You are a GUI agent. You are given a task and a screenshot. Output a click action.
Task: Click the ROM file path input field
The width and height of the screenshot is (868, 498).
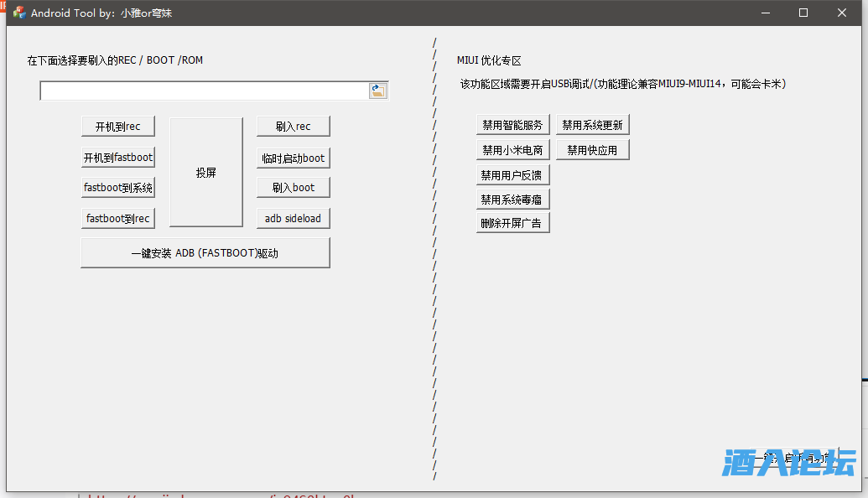204,91
